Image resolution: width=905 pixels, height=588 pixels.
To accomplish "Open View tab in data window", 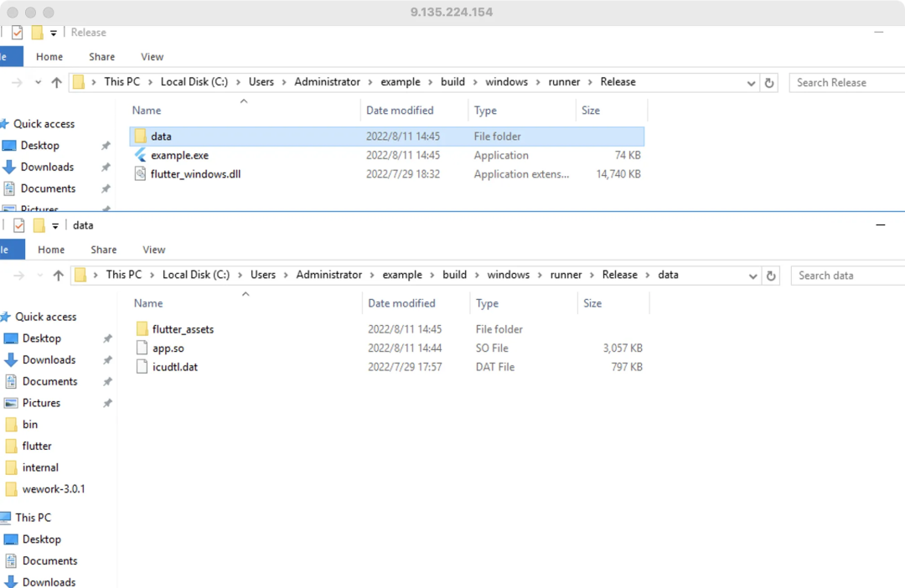I will 153,250.
